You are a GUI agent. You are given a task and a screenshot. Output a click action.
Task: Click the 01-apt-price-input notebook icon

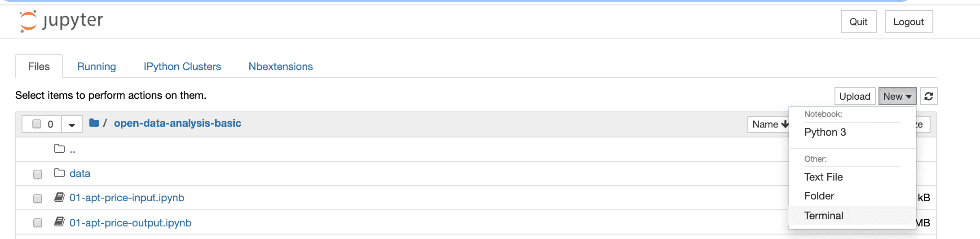[59, 197]
